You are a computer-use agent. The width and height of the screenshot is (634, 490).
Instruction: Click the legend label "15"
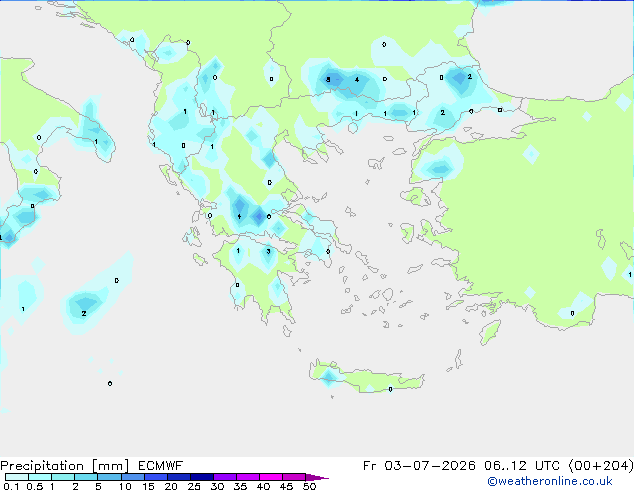pos(148,486)
